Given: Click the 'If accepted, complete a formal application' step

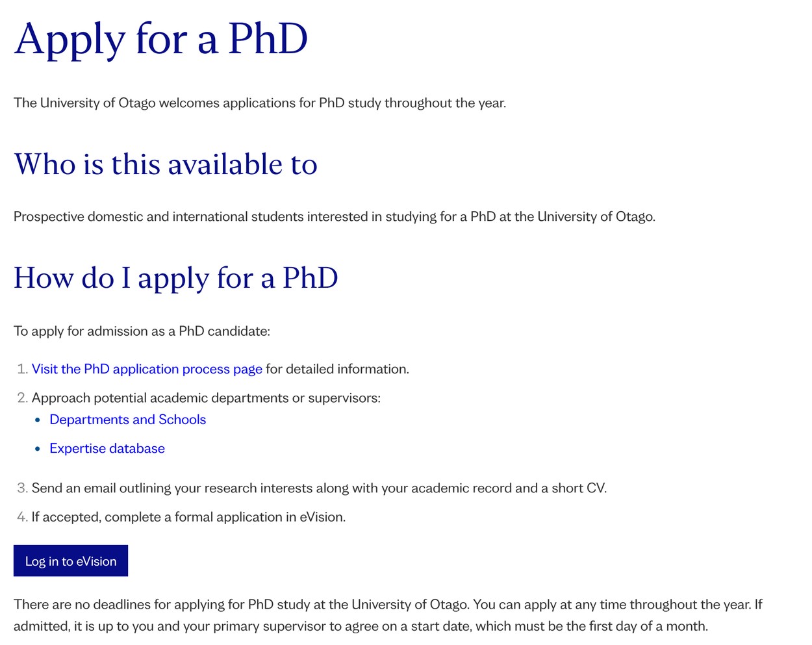Looking at the screenshot, I should [188, 517].
